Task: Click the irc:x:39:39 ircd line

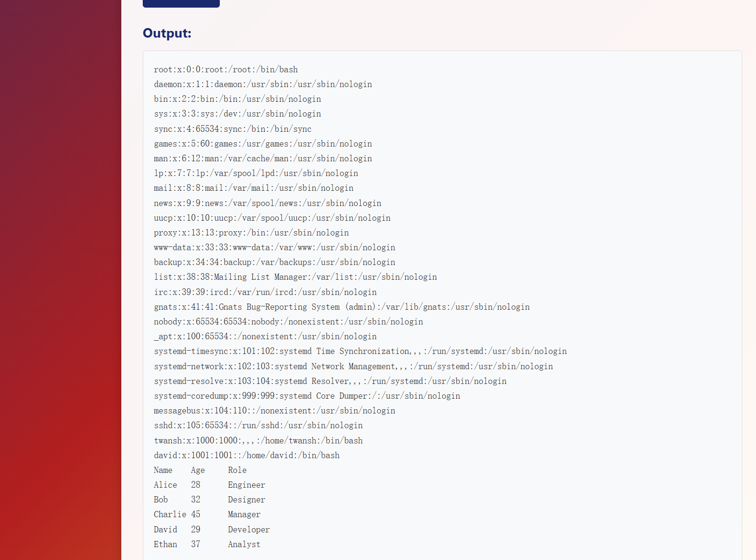Action: click(265, 292)
